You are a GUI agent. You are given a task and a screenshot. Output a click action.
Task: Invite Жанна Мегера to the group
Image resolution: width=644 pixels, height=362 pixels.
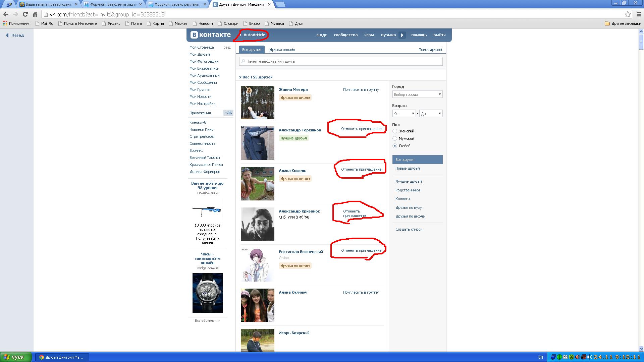click(x=361, y=89)
